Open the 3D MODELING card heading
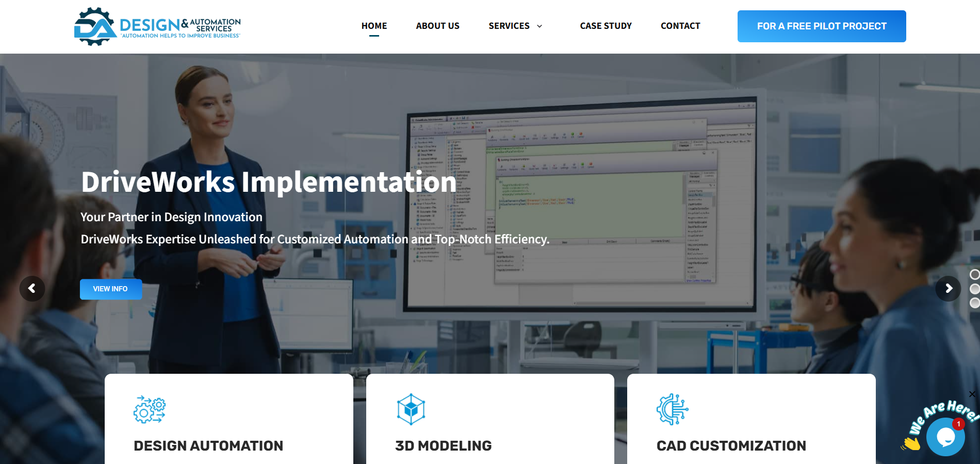 [x=444, y=446]
